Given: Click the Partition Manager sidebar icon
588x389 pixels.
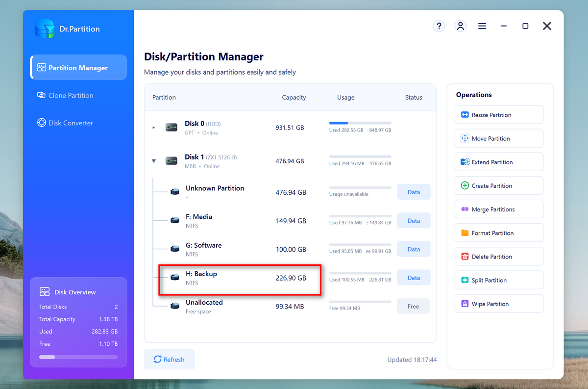Looking at the screenshot, I should pos(42,68).
